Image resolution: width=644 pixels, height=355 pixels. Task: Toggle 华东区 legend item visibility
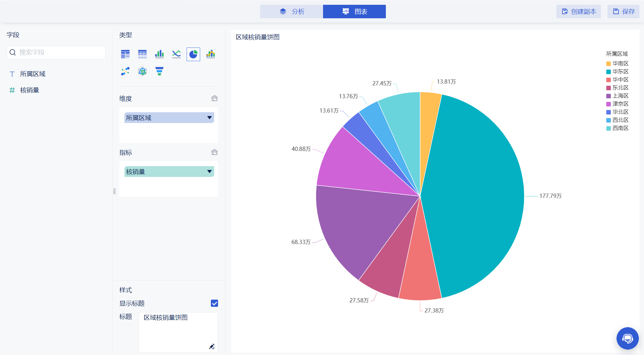pyautogui.click(x=620, y=72)
